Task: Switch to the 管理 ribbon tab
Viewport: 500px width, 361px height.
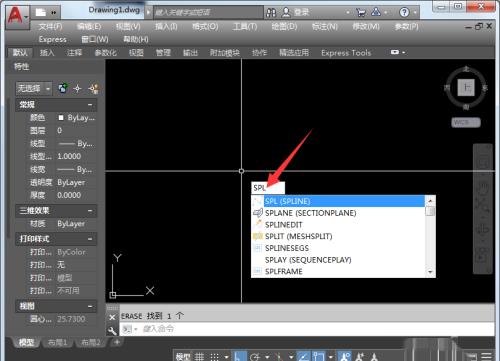Action: tap(163, 53)
